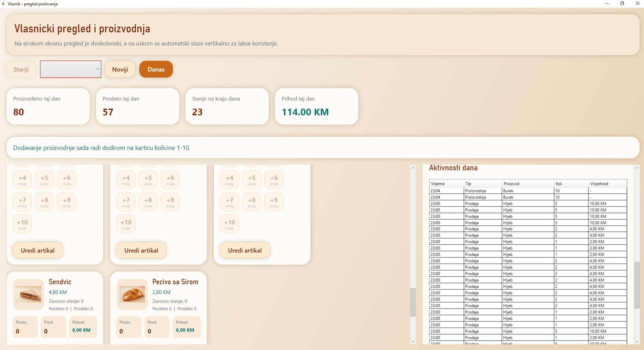Click the Pecivo sa Sirom pastry thumbnail
The height and width of the screenshot is (350, 644).
[132, 294]
